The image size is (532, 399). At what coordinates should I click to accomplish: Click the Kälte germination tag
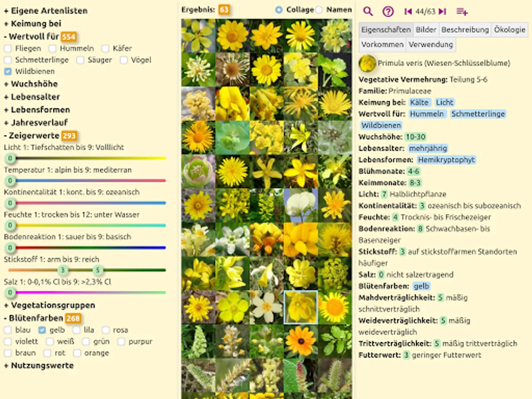point(419,102)
